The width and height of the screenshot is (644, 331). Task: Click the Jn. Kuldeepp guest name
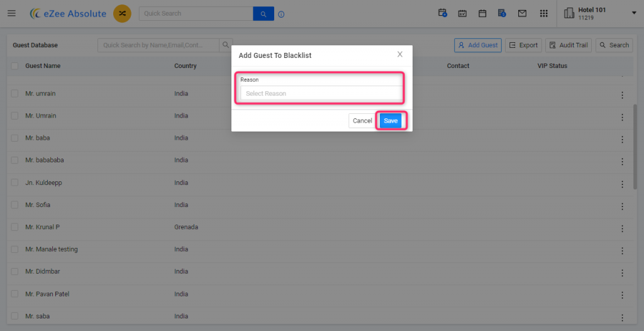43,182
